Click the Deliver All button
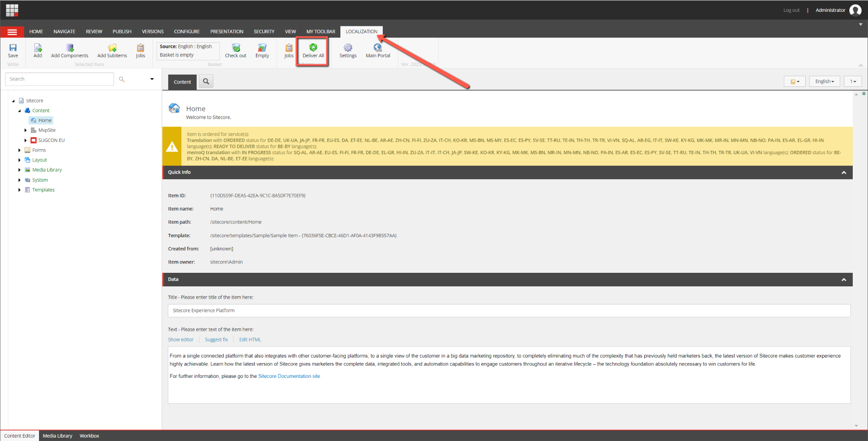This screenshot has height=441, width=868. pyautogui.click(x=313, y=50)
